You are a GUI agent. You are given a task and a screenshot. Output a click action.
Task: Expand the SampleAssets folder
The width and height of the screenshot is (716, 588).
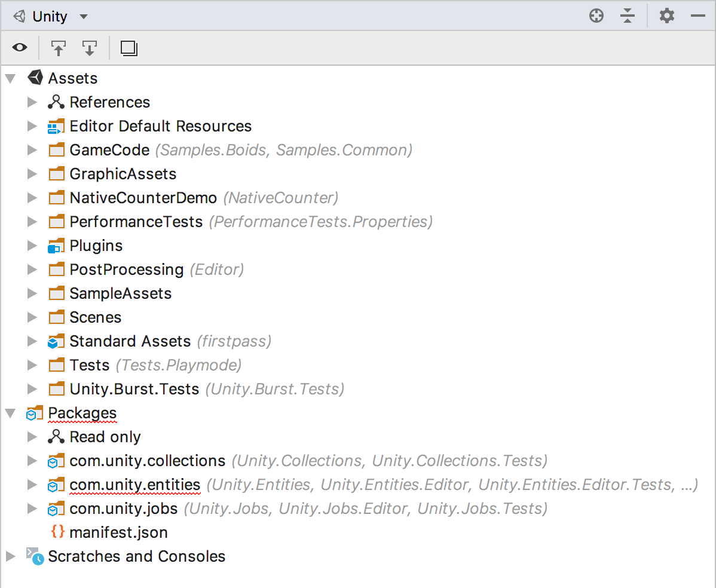click(x=32, y=293)
